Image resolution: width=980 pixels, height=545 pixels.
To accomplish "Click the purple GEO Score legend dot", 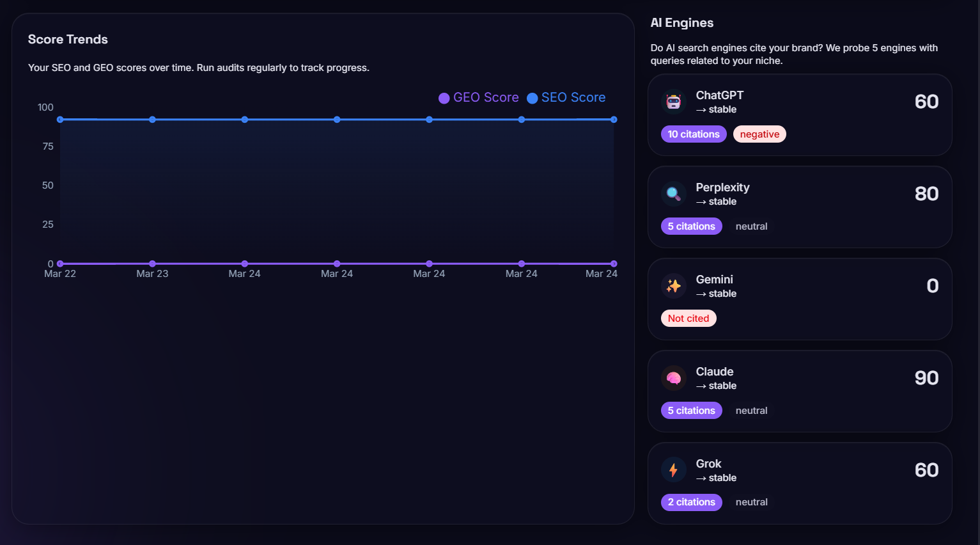I will click(x=444, y=97).
